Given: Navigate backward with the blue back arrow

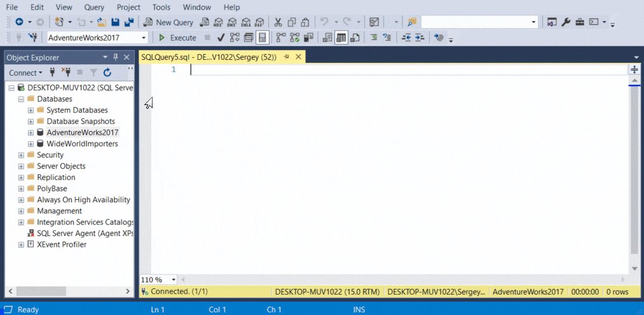Looking at the screenshot, I should (19, 22).
